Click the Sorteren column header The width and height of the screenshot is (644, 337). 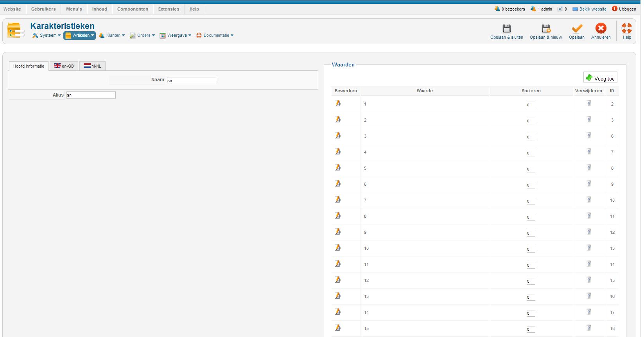(531, 91)
